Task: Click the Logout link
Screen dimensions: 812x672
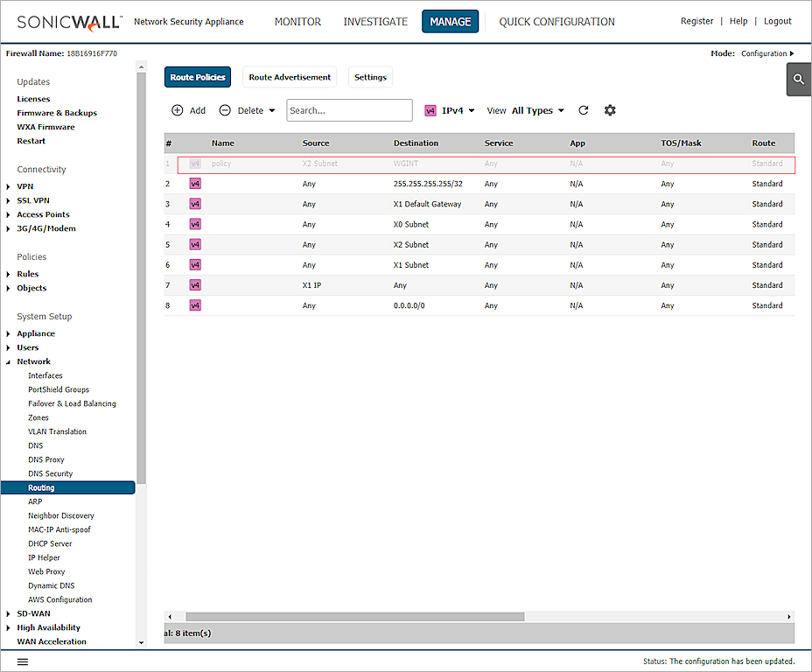Action: (777, 21)
